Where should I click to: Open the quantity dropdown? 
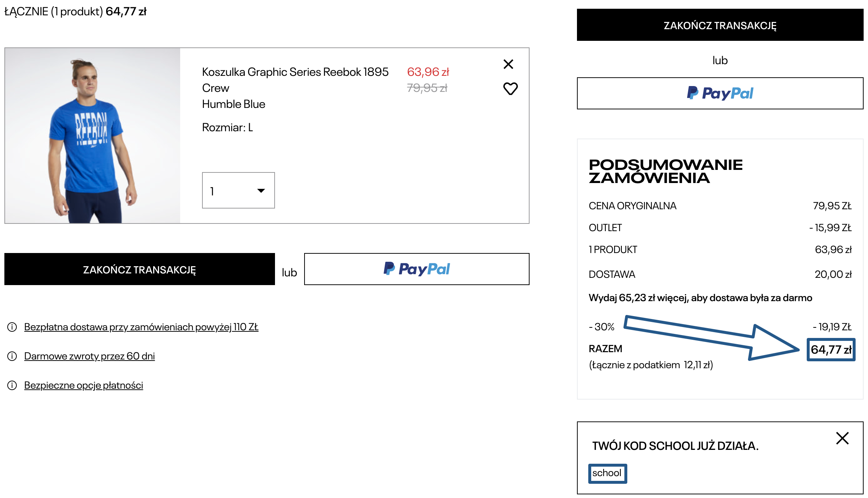click(238, 190)
